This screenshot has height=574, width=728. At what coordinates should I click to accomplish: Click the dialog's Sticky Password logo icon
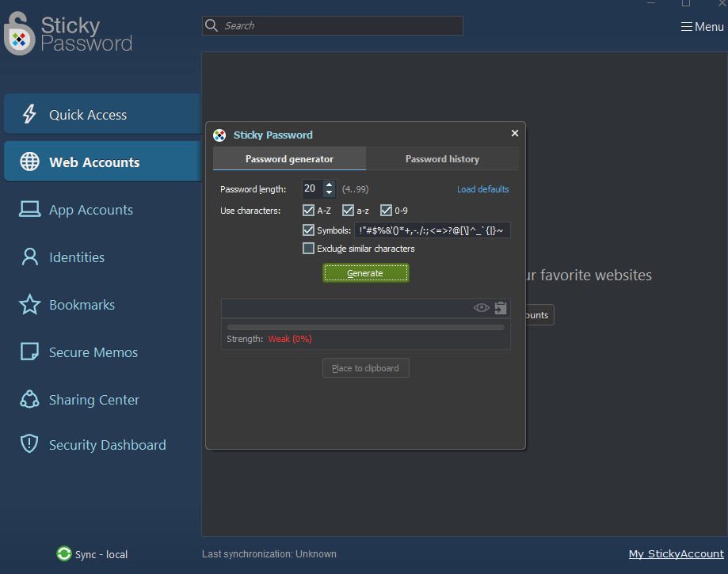[219, 135]
